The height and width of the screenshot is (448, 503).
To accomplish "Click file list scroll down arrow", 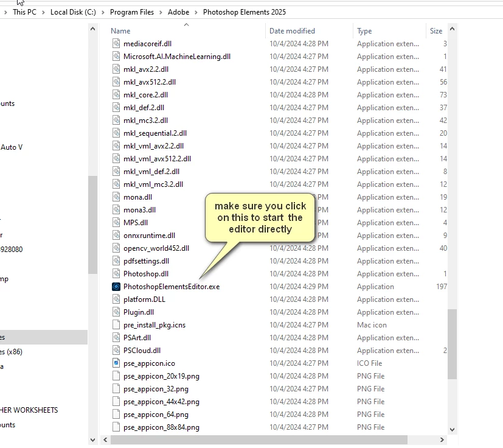I will (453, 429).
